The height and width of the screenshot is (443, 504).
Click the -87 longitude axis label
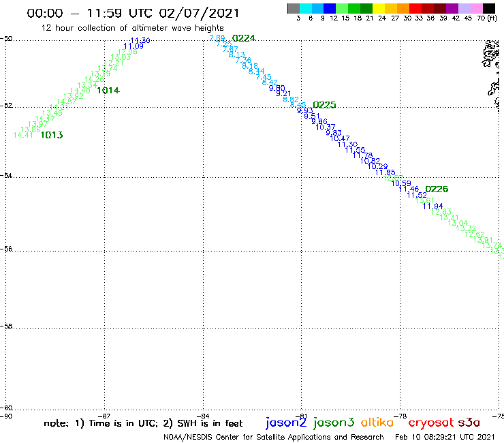pos(104,416)
